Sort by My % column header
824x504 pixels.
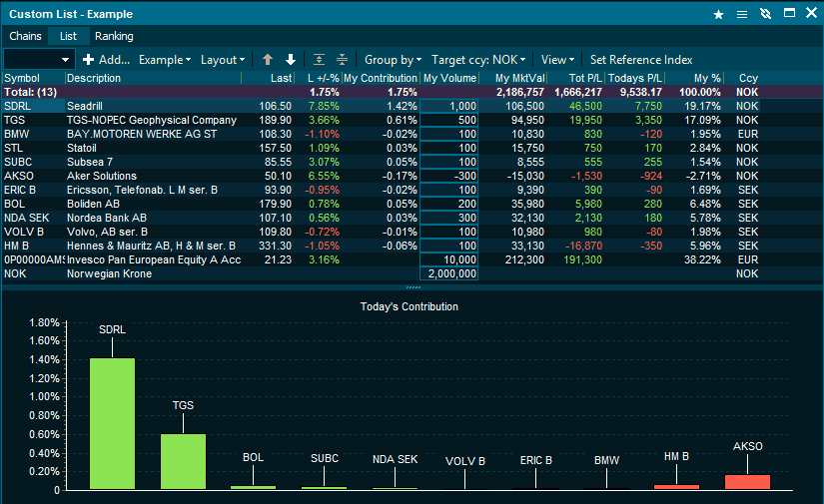point(695,78)
